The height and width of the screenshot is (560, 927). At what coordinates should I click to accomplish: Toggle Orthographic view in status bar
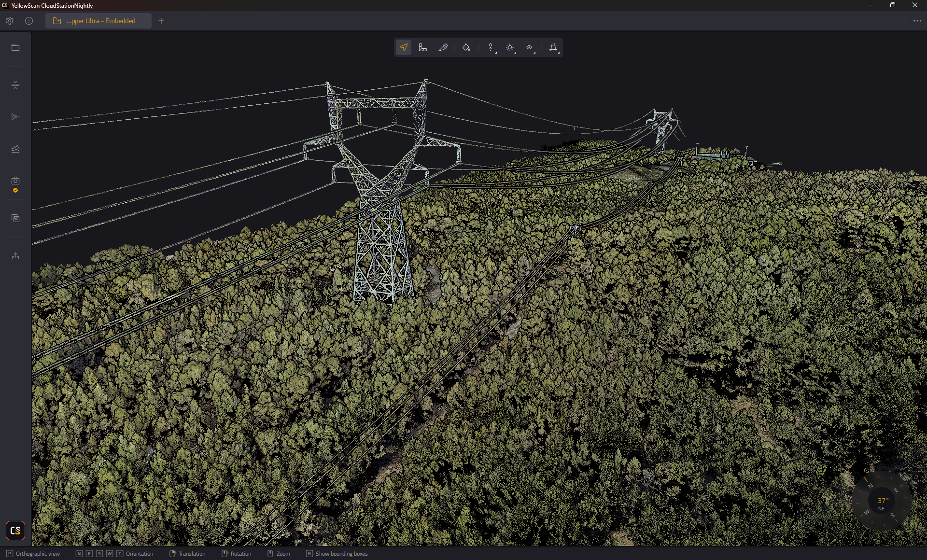pos(33,554)
